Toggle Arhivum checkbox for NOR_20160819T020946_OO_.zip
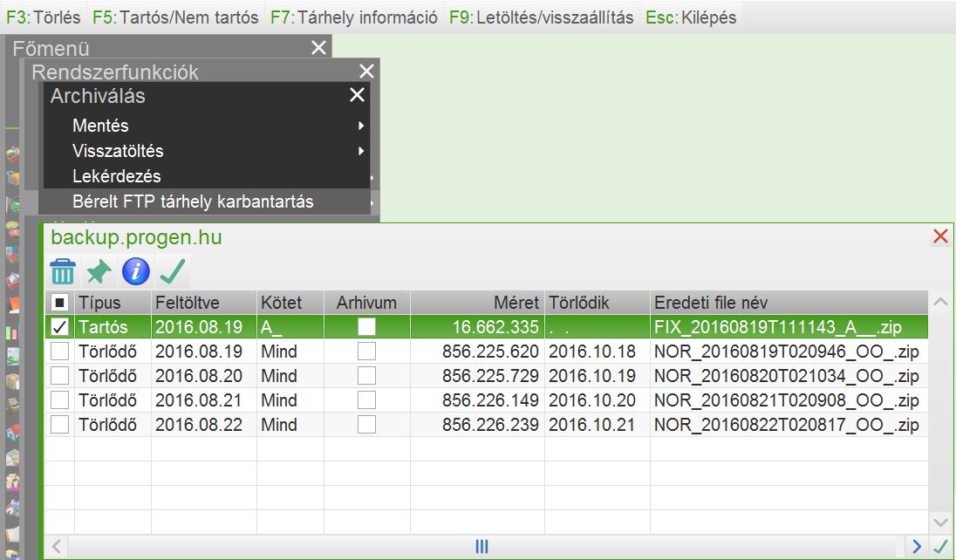956x560 pixels. click(x=366, y=352)
